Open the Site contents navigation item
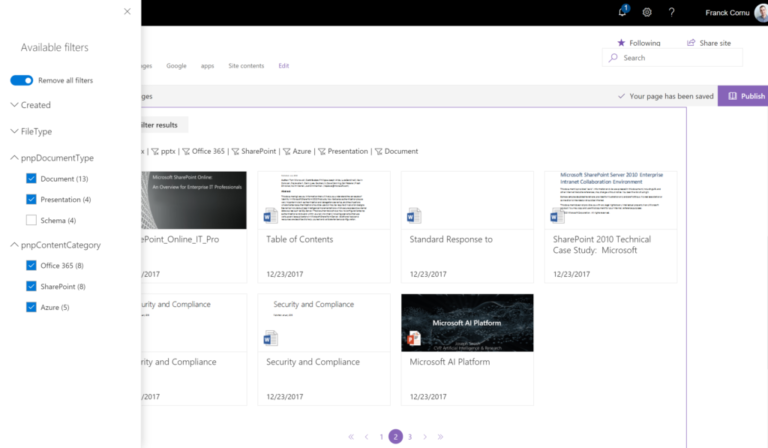This screenshot has width=768, height=448. pos(246,66)
